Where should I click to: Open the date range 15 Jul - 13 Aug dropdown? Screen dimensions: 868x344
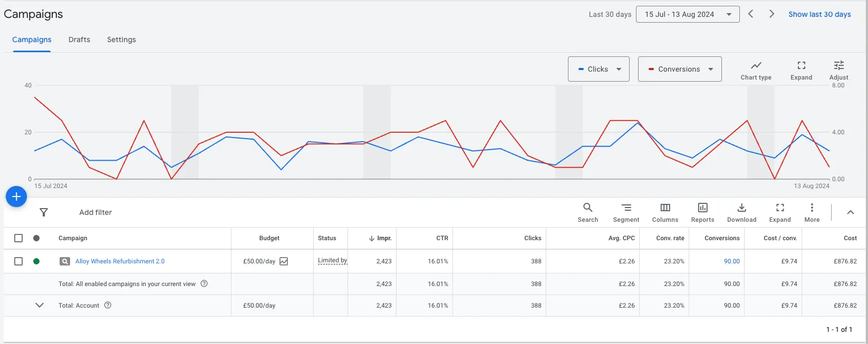pyautogui.click(x=688, y=14)
